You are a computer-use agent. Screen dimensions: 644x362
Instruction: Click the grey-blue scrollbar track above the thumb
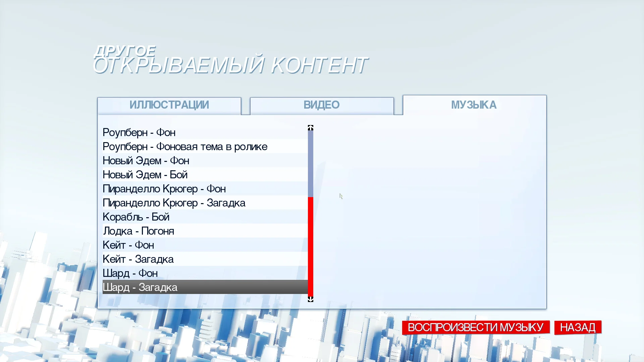click(x=311, y=164)
